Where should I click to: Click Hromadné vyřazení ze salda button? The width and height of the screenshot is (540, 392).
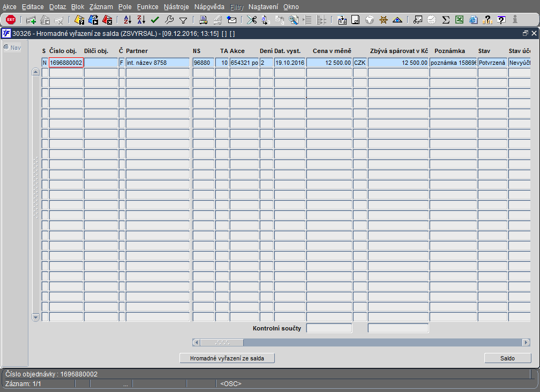click(x=227, y=358)
